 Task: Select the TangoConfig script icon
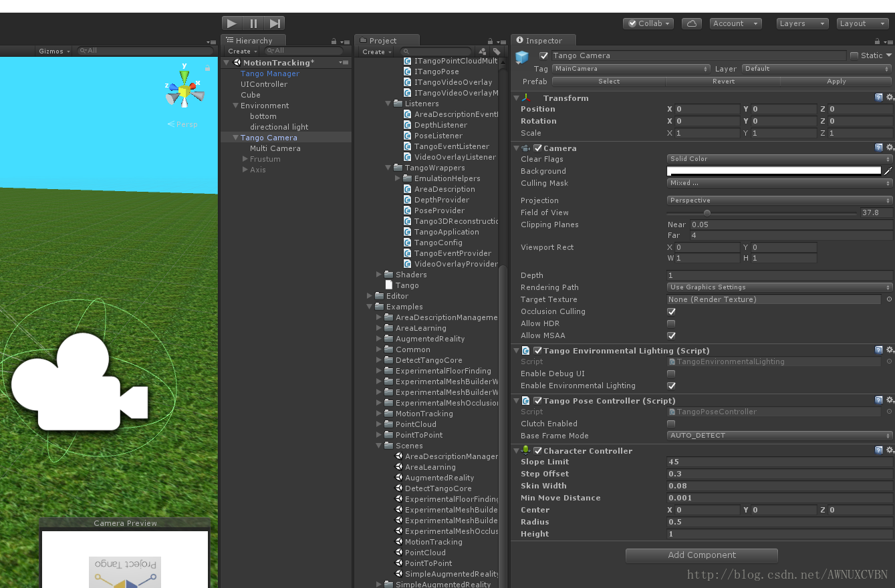pos(408,243)
